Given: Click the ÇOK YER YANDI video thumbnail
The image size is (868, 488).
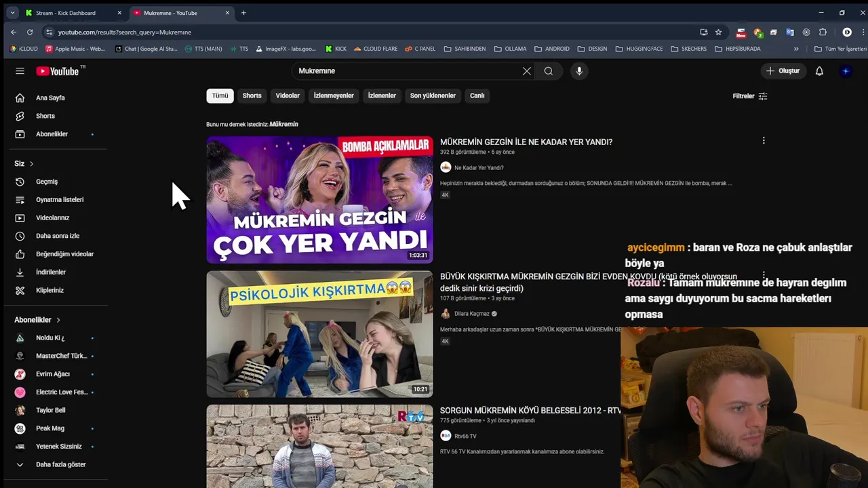Looking at the screenshot, I should [319, 200].
